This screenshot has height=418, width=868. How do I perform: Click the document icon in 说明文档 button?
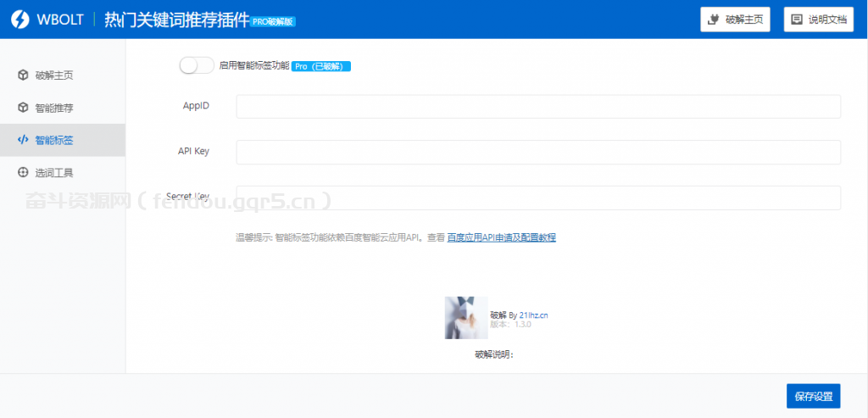(797, 20)
